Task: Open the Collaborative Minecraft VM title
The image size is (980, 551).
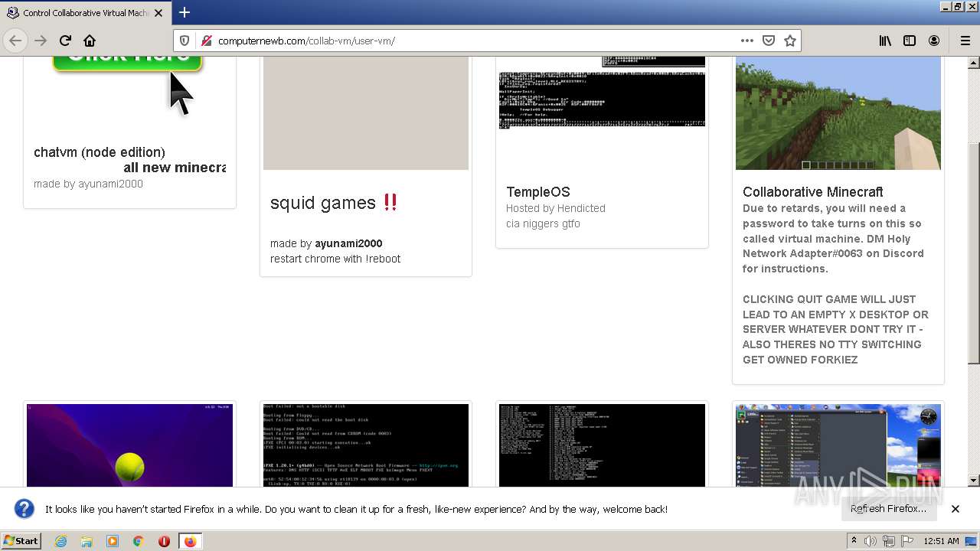Action: pos(812,192)
